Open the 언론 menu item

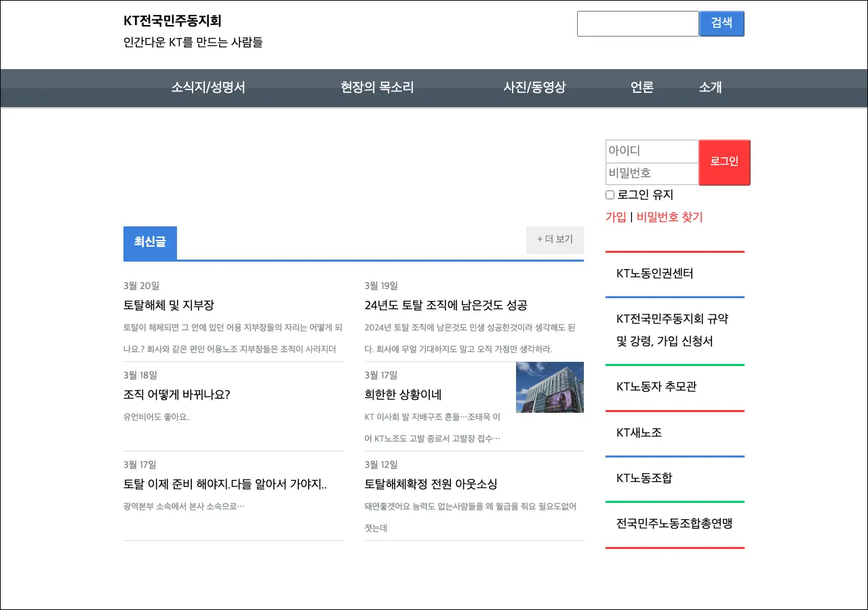(642, 87)
